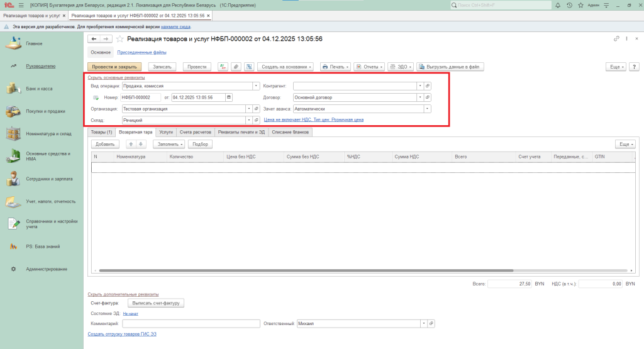Click the paperclip attached files icon
Viewport: 644px width, 349px height.
click(x=236, y=67)
